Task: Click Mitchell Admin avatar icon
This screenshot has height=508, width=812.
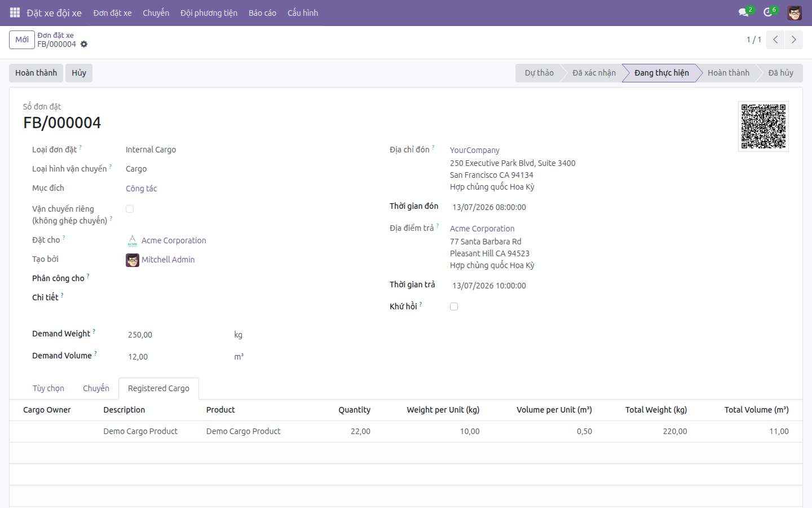Action: [133, 260]
